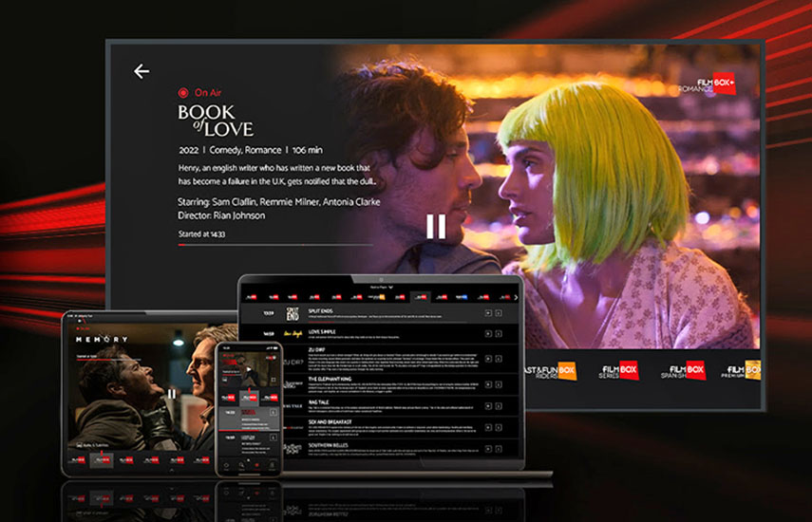The height and width of the screenshot is (522, 812).
Task: Click the 'Started at 14:33' label
Action: [201, 233]
